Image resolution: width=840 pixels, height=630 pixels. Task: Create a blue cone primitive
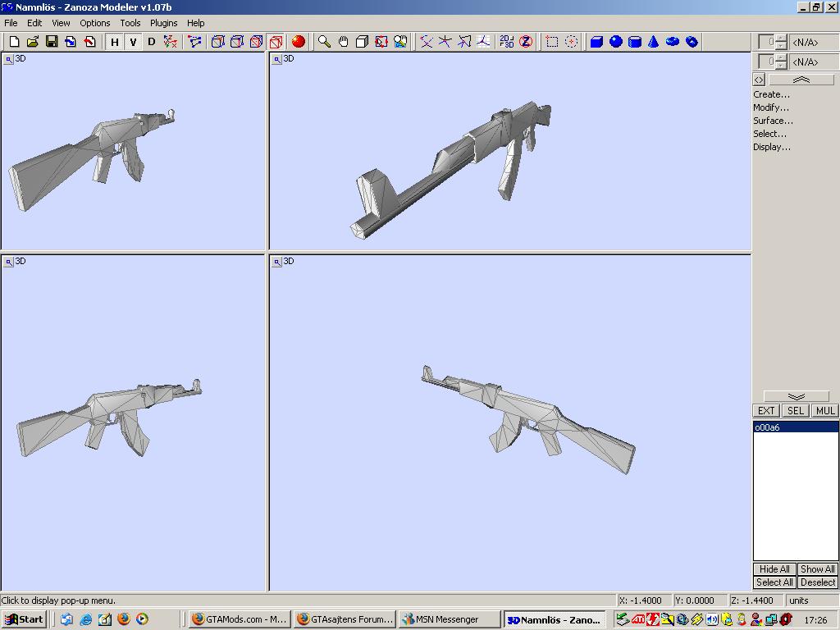pos(654,42)
